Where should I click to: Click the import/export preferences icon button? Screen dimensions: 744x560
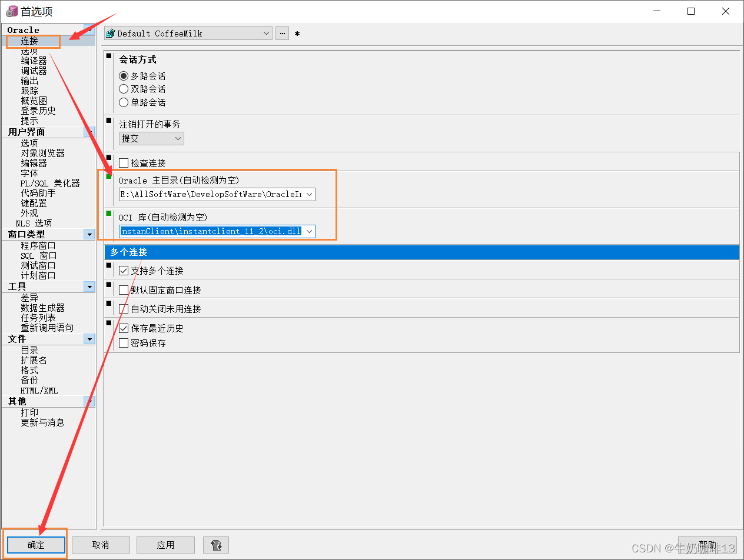215,545
